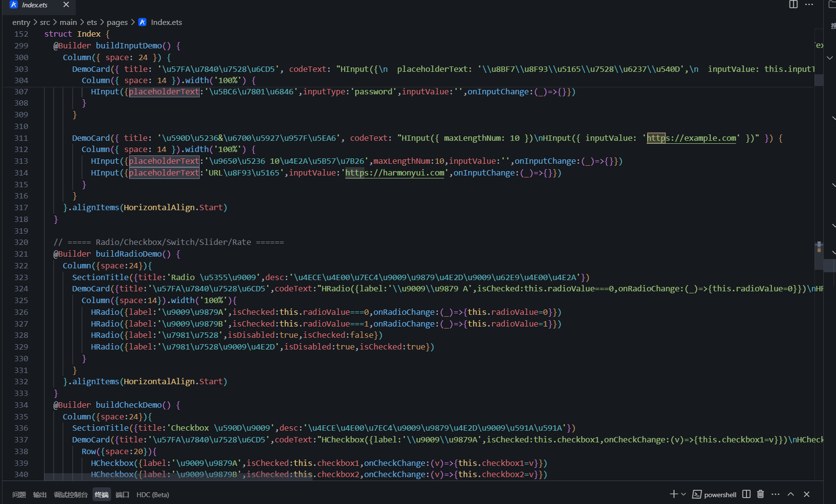Screen dimensions: 836x504
Task: Click 'Row' component on line 338
Action: tap(89, 451)
